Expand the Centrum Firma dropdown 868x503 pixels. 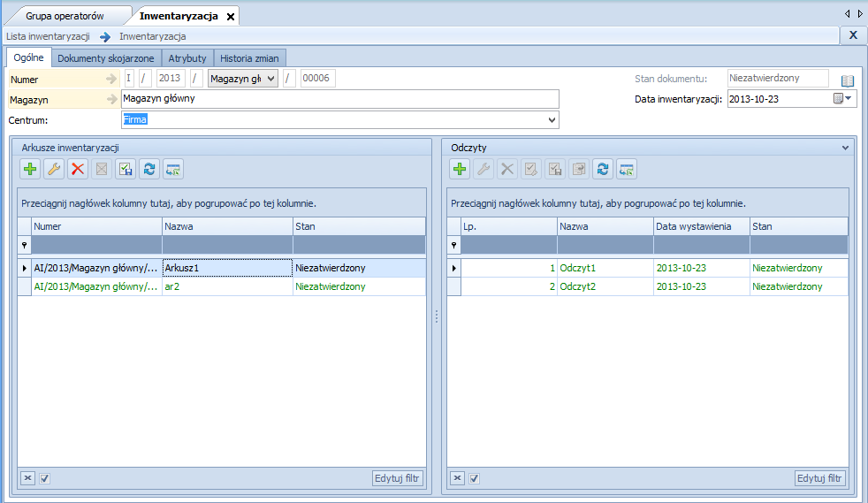tap(552, 120)
